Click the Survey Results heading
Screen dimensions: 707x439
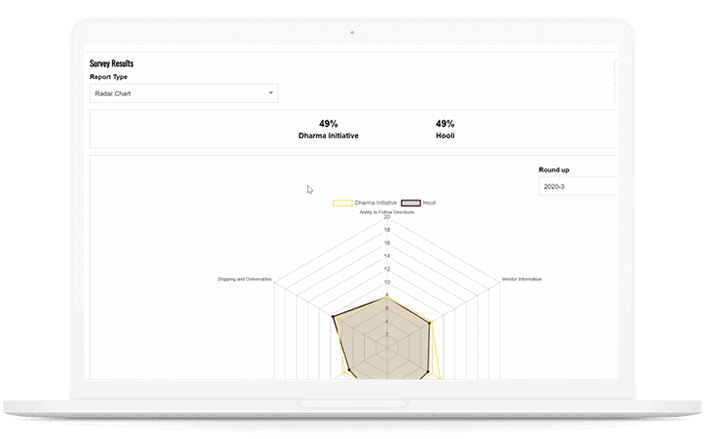[111, 64]
